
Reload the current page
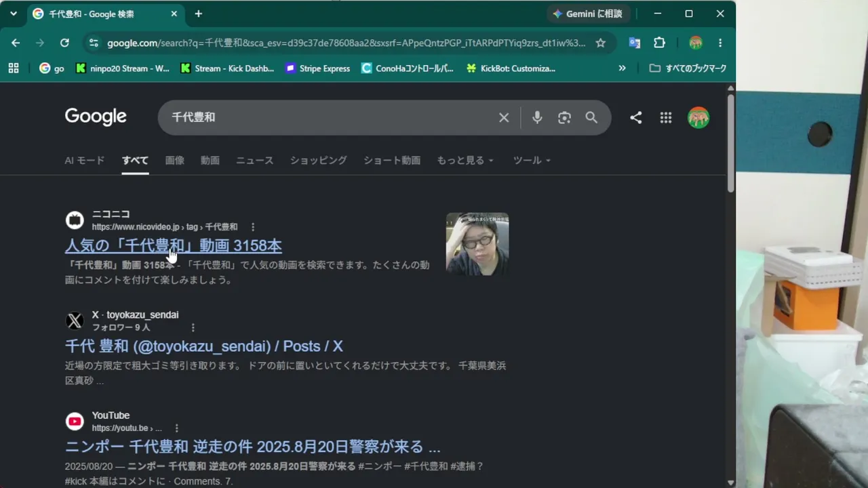64,43
